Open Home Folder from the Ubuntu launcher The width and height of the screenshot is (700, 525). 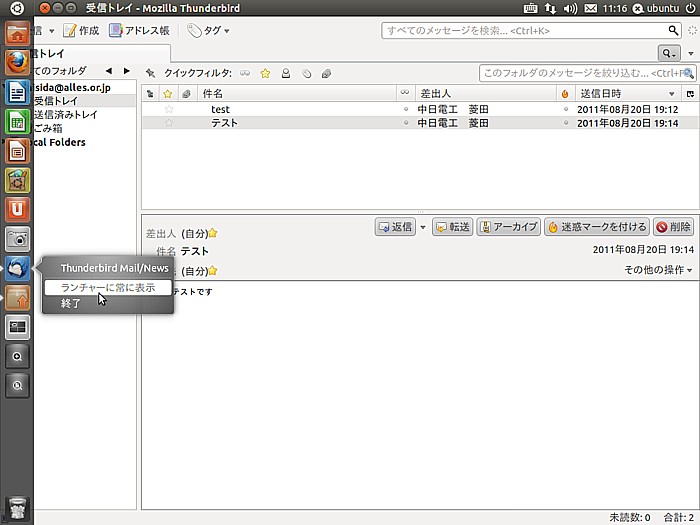pos(17,33)
